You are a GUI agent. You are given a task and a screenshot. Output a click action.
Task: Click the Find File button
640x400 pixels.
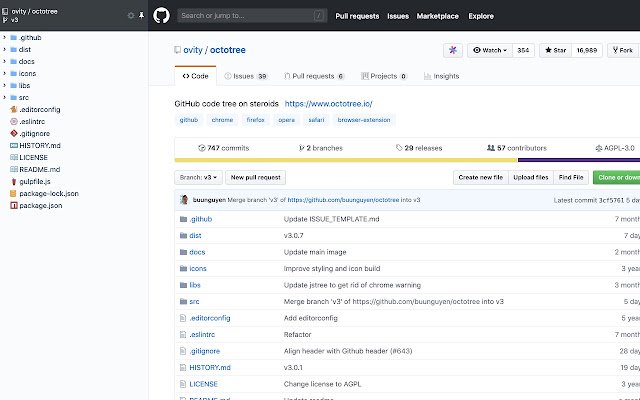tap(571, 177)
